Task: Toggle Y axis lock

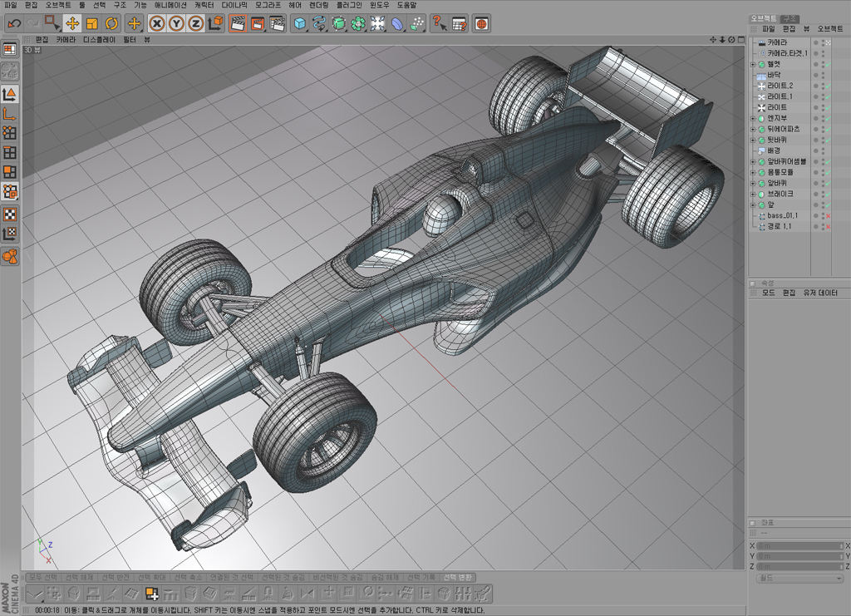Action: tap(176, 23)
